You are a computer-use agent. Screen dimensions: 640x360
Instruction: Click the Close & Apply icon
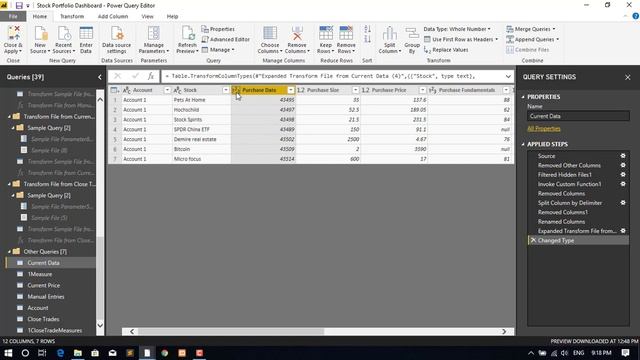point(13,33)
